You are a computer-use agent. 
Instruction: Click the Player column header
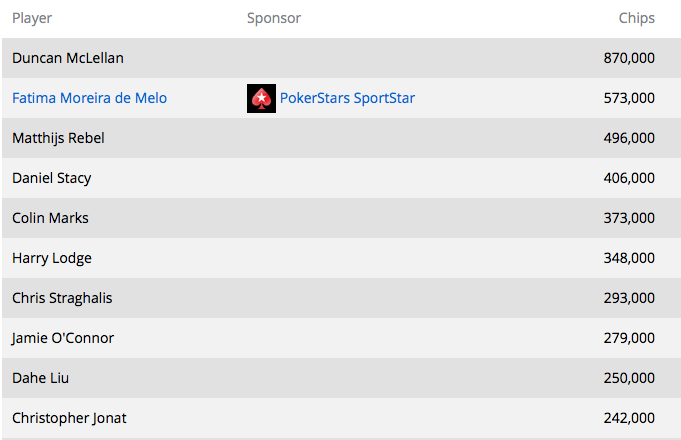click(x=32, y=18)
